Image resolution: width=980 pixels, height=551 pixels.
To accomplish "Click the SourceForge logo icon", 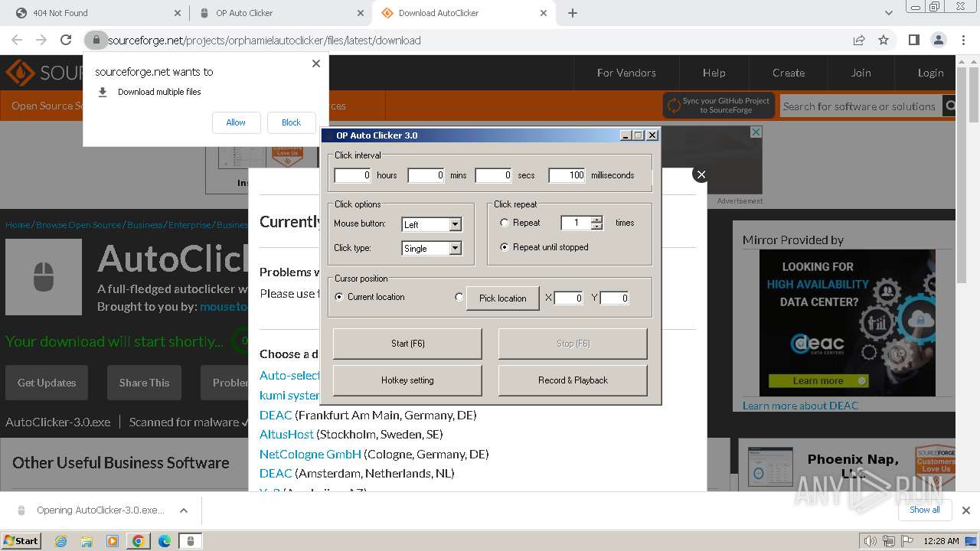I will (21, 73).
